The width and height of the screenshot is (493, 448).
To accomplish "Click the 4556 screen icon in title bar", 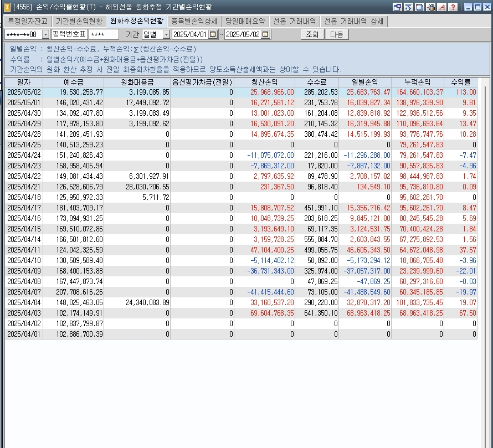I will pos(7,7).
